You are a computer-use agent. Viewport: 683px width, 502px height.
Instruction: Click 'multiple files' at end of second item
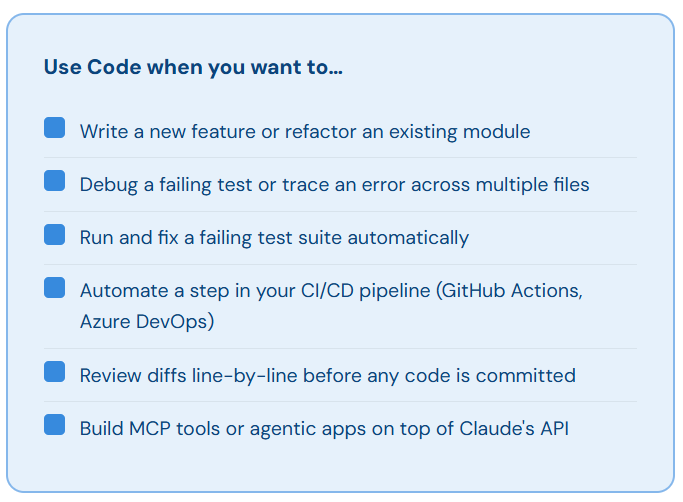pos(532,185)
